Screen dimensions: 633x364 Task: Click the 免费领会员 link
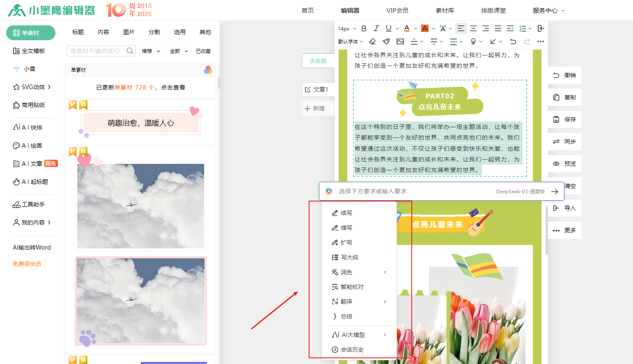pos(27,264)
